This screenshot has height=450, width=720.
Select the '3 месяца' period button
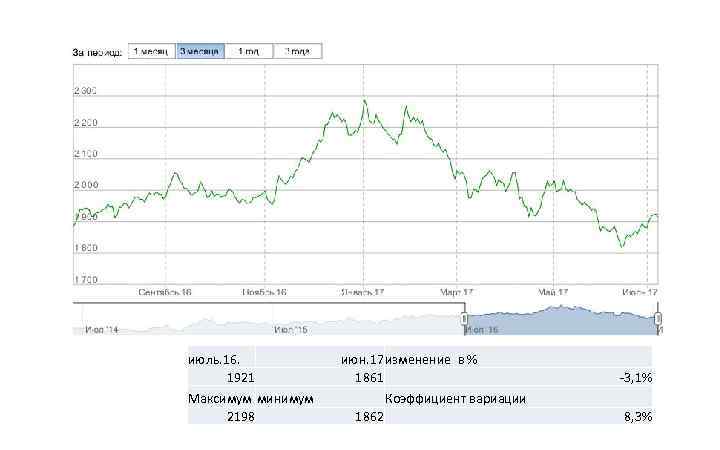point(200,51)
